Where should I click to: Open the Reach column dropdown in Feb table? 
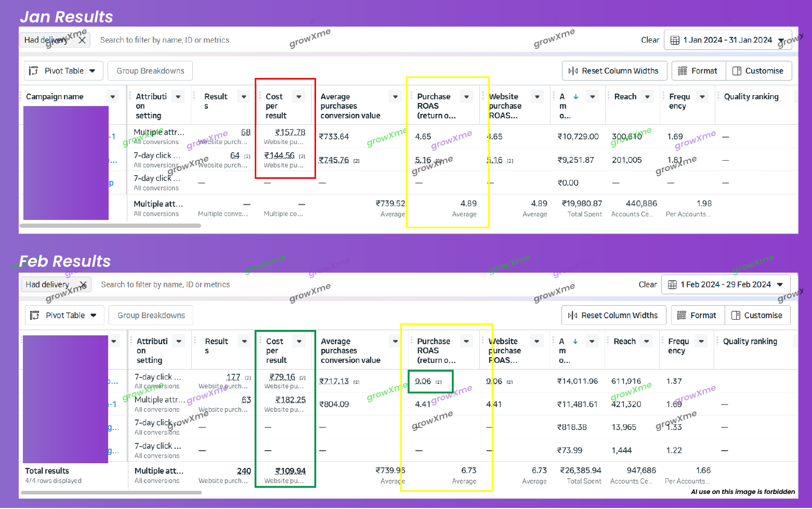[x=647, y=341]
